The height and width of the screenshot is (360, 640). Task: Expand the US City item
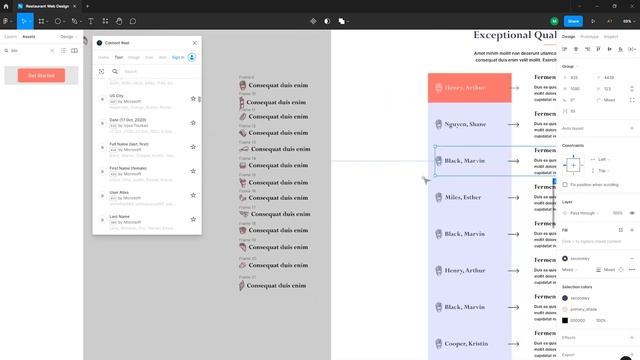(102, 99)
